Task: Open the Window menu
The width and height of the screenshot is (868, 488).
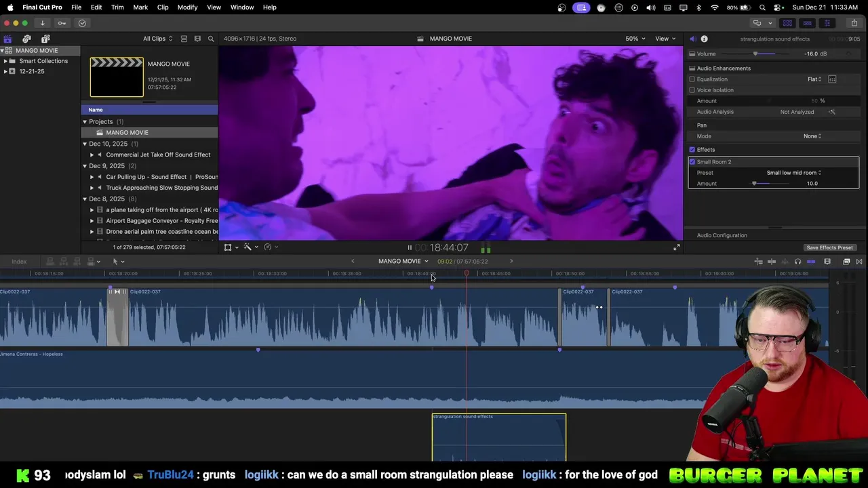Action: (242, 7)
